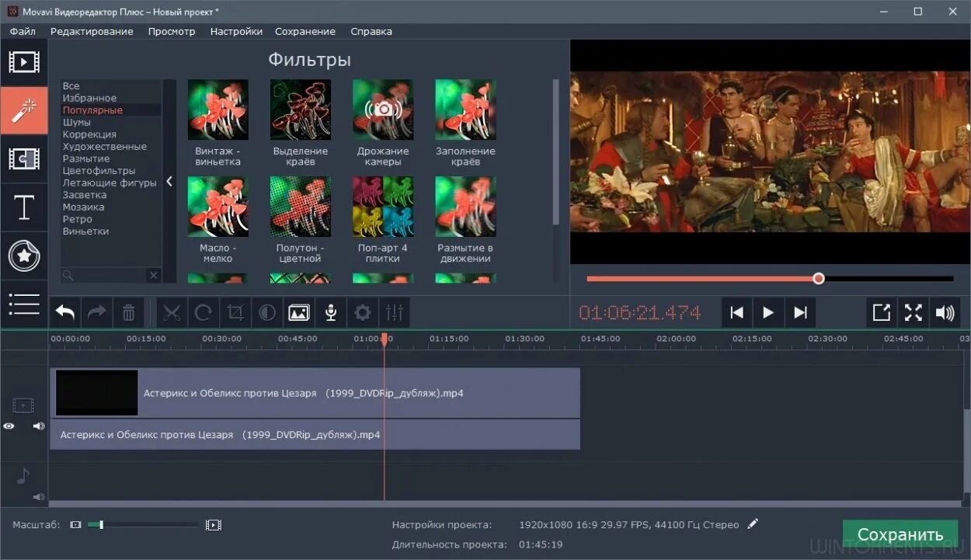This screenshot has height=560, width=971.
Task: Open the media import tab in sidebar
Action: 23,62
